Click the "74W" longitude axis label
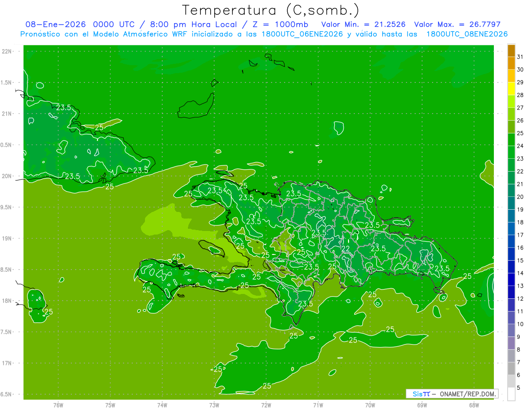The height and width of the screenshot is (411, 532). (162, 406)
